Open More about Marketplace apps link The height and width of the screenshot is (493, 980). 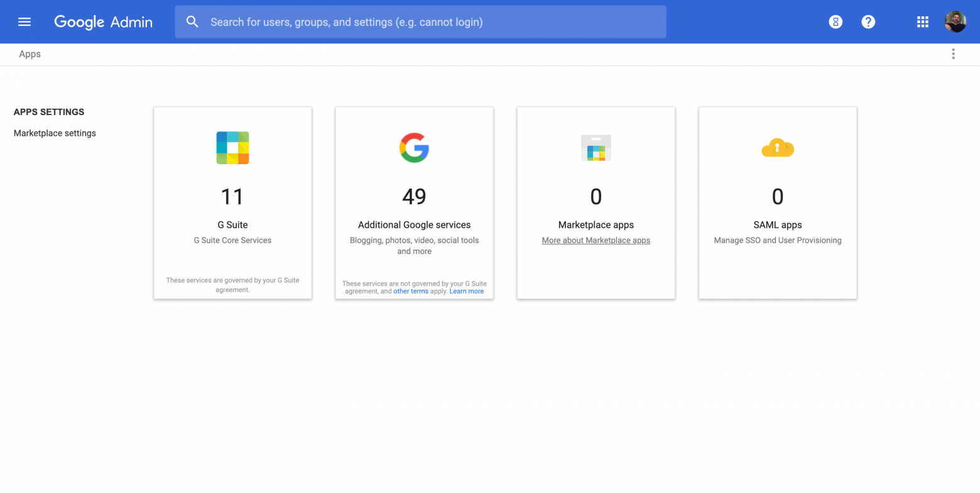595,240
